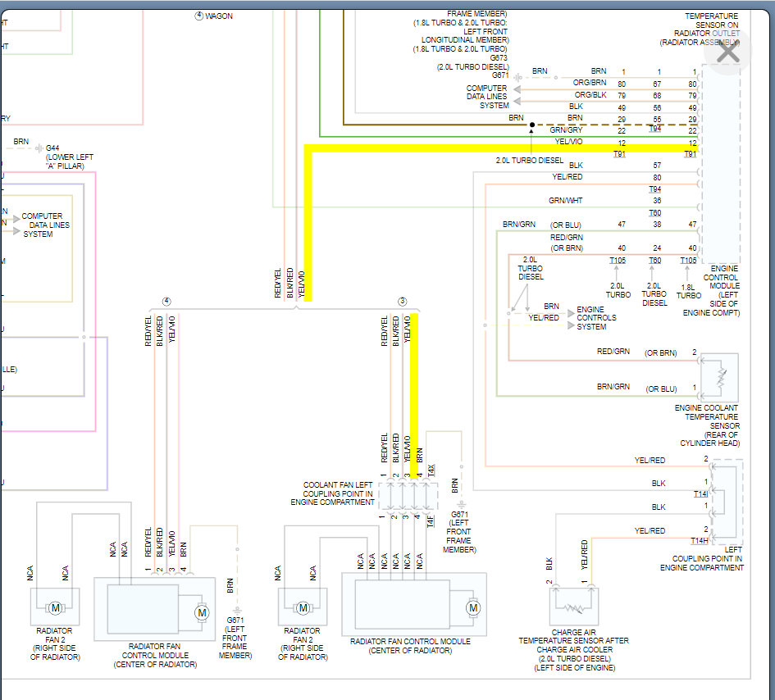
Task: Select the ENGINE CONTROL MODULE label
Action: (x=712, y=290)
